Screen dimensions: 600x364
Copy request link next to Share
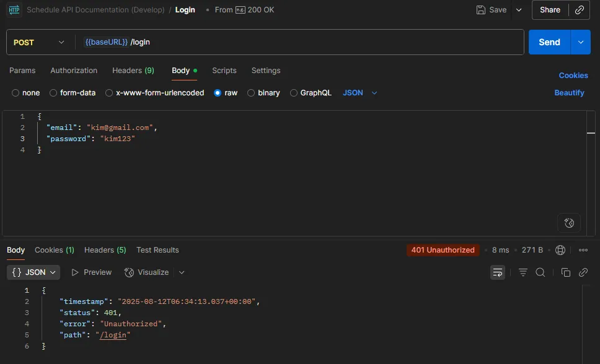click(579, 10)
